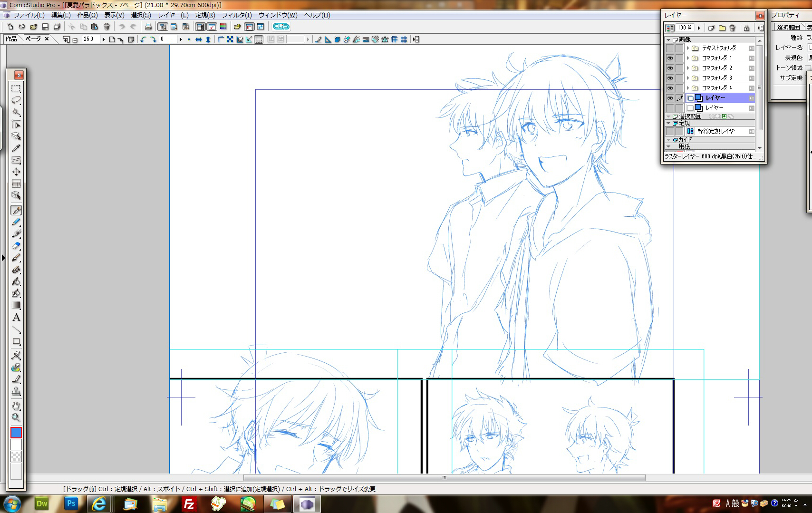
Task: Select the hand grab tool
Action: pyautogui.click(x=16, y=406)
